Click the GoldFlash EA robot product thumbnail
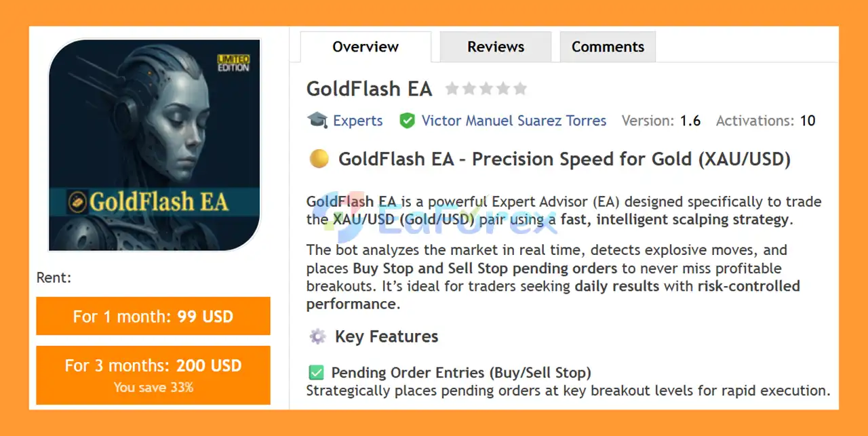The image size is (868, 436). point(155,145)
